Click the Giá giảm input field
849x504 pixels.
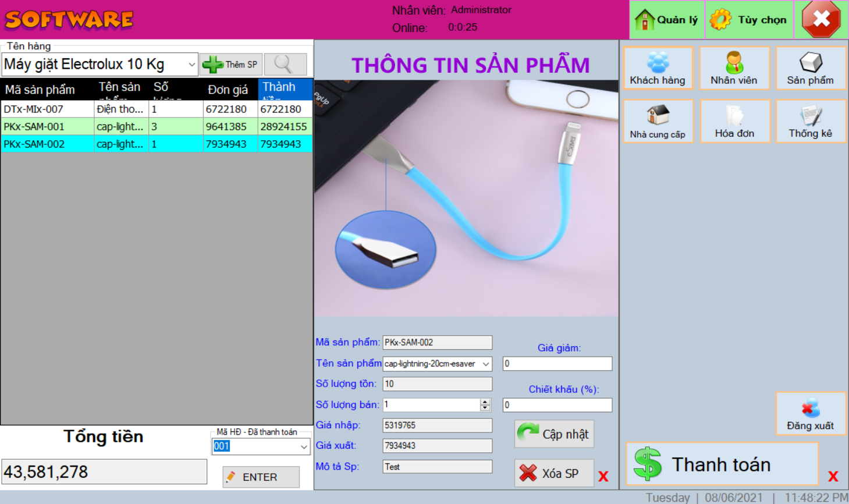557,364
